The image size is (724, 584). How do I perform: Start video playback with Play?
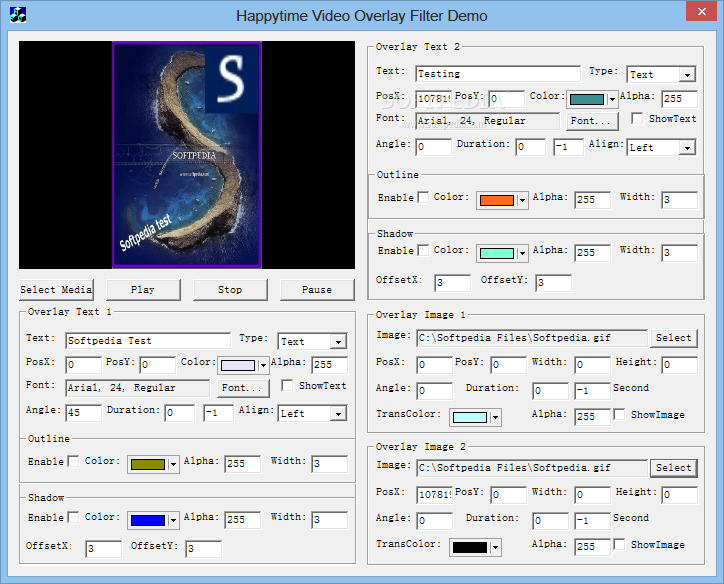tap(143, 290)
